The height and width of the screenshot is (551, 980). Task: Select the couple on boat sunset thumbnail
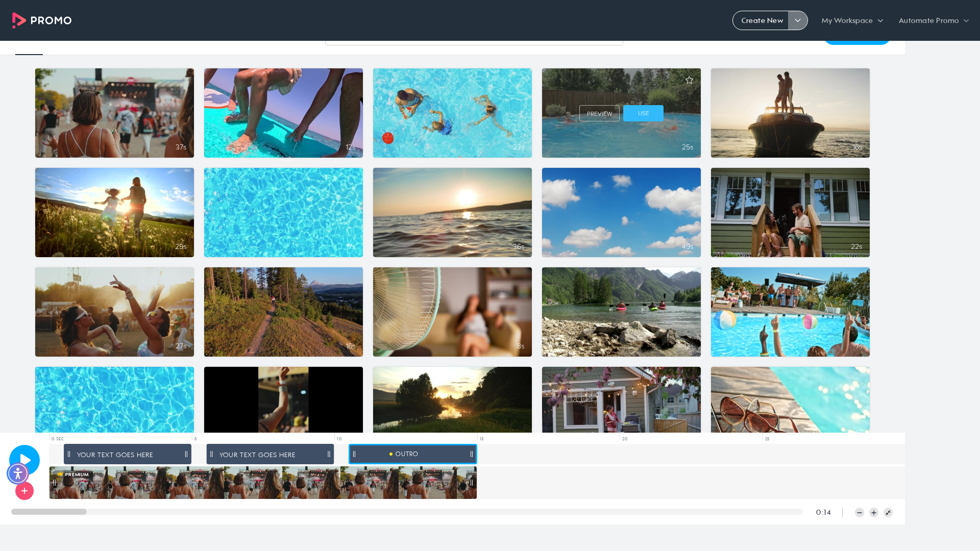[790, 113]
